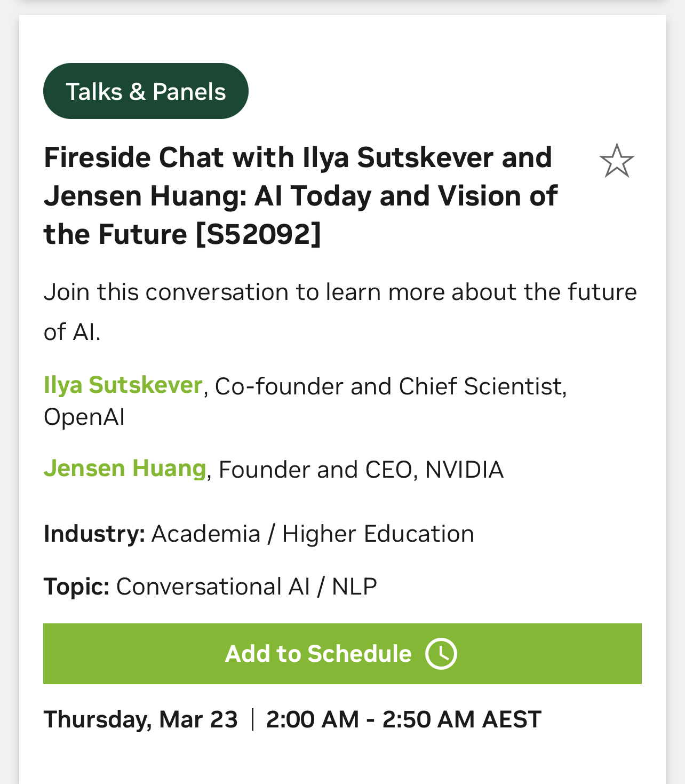Click the description about the future of AI
The height and width of the screenshot is (784, 685).
click(340, 312)
